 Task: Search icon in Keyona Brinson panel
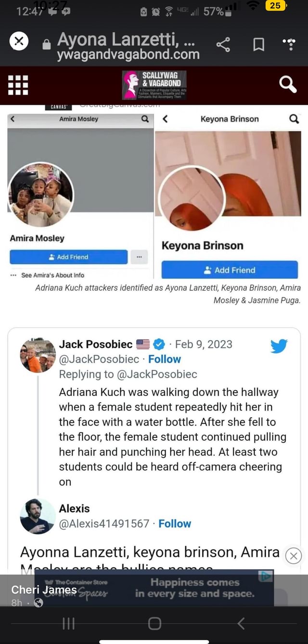(x=294, y=119)
